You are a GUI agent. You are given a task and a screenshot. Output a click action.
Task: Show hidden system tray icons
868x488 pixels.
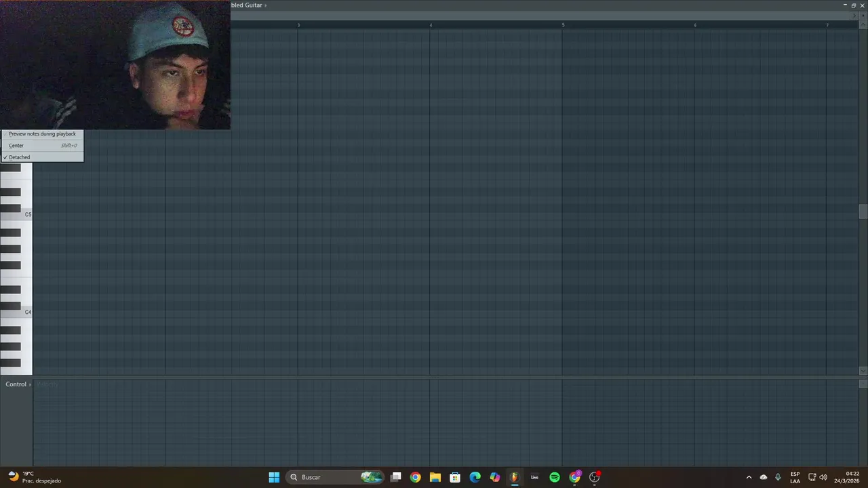(749, 477)
